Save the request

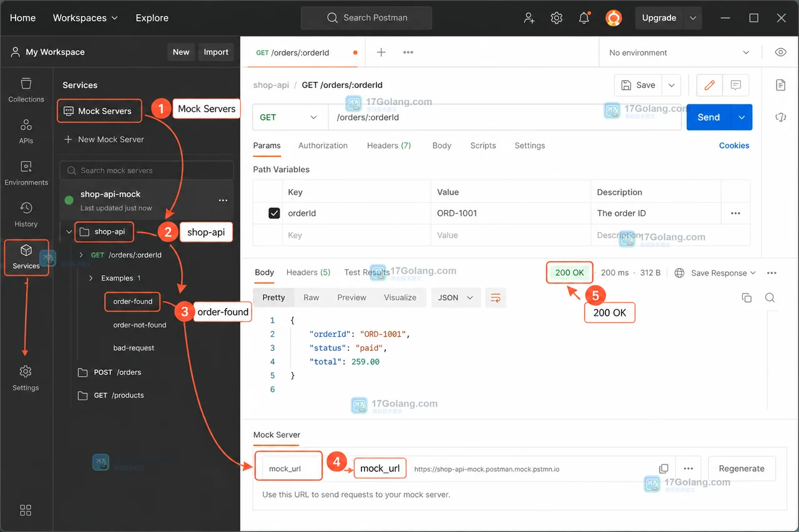tap(639, 85)
